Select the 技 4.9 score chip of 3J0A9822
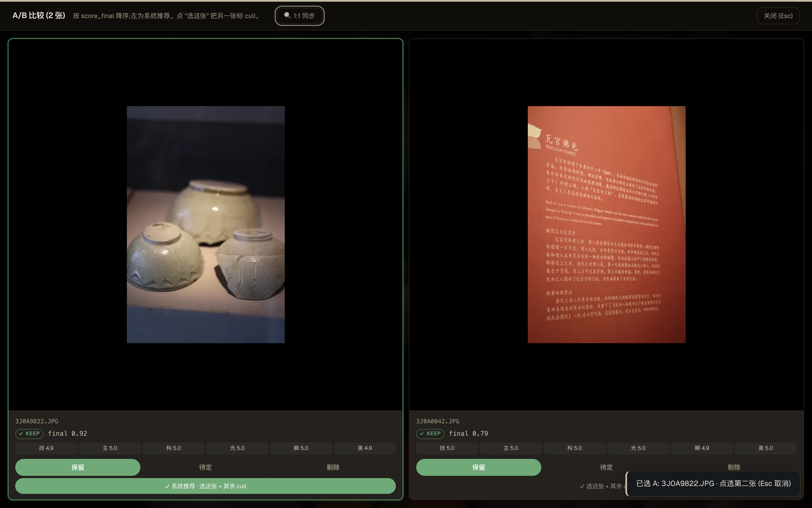Screen dimensions: 812x508 pos(46,448)
